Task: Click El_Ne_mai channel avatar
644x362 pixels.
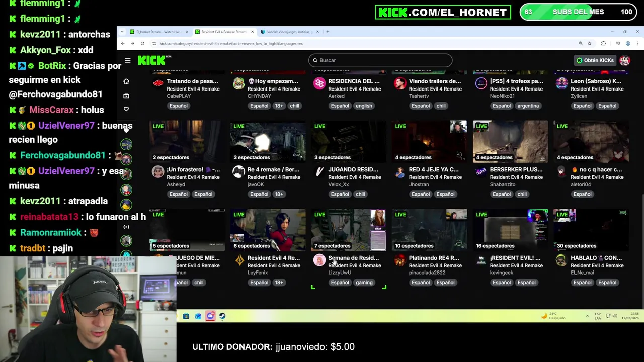Action: pyautogui.click(x=561, y=260)
